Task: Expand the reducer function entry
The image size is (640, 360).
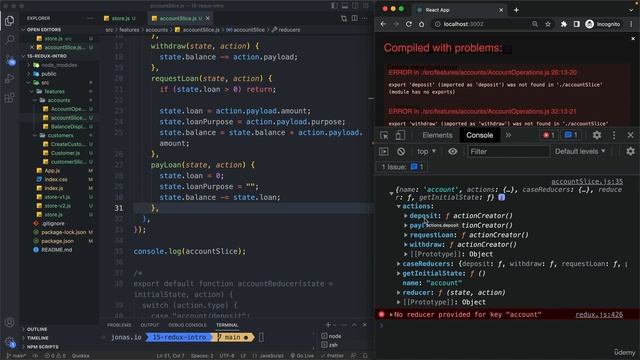Action: point(398,292)
